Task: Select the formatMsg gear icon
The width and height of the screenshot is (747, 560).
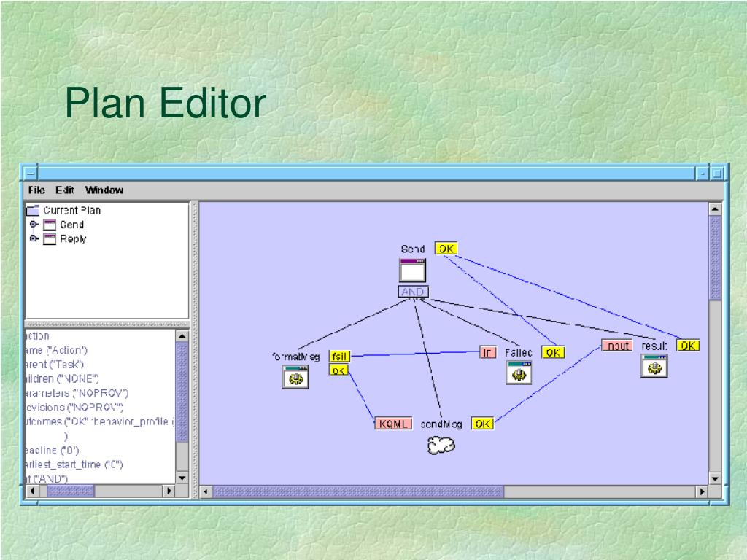Action: tap(295, 377)
